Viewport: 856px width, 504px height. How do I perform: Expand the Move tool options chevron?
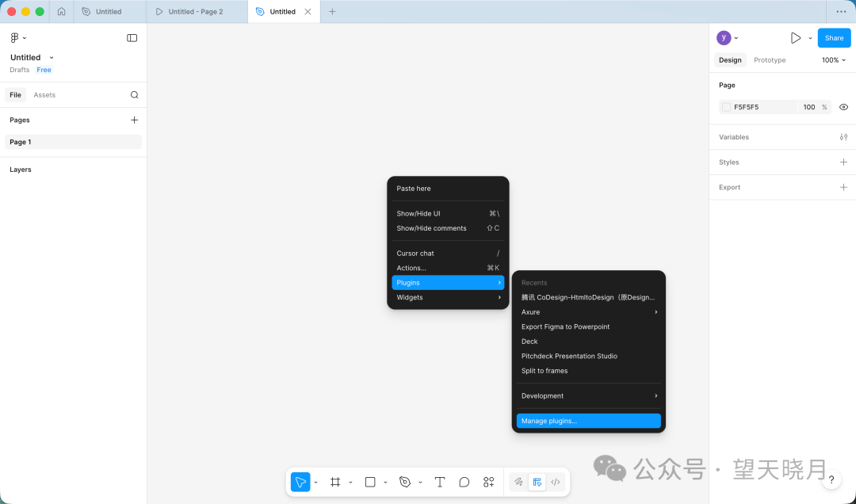tap(314, 481)
